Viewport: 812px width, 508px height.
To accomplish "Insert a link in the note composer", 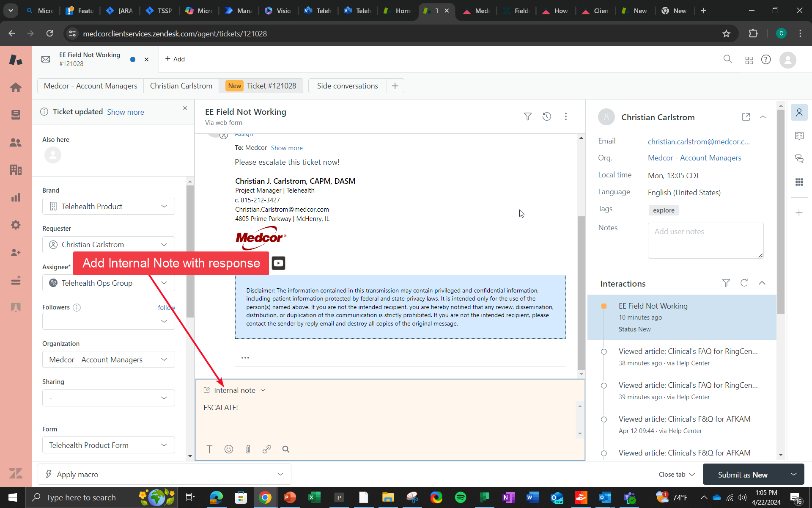I will pyautogui.click(x=267, y=449).
